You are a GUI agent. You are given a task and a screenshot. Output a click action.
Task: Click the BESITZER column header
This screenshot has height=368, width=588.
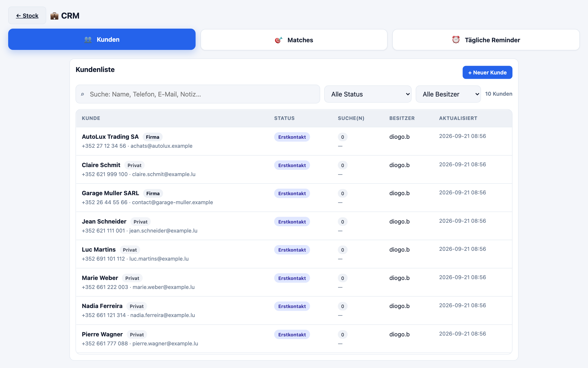(402, 118)
